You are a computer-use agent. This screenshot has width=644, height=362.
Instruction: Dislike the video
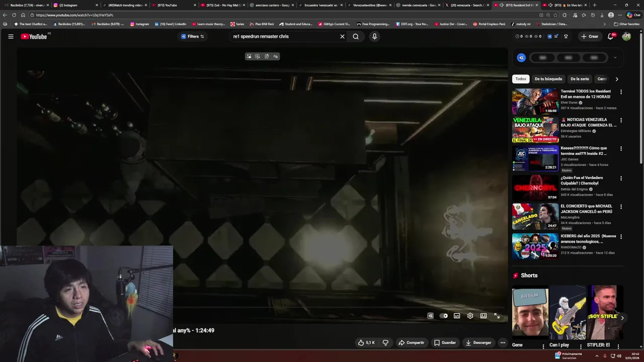pos(385,342)
